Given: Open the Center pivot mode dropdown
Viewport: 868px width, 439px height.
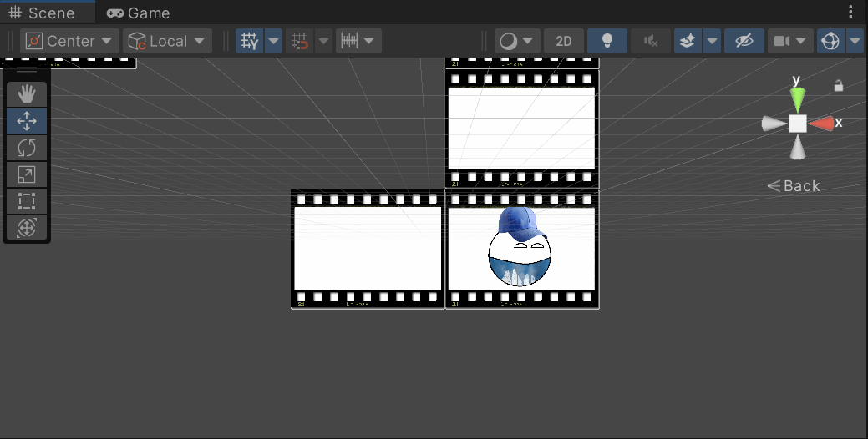Looking at the screenshot, I should tap(70, 41).
